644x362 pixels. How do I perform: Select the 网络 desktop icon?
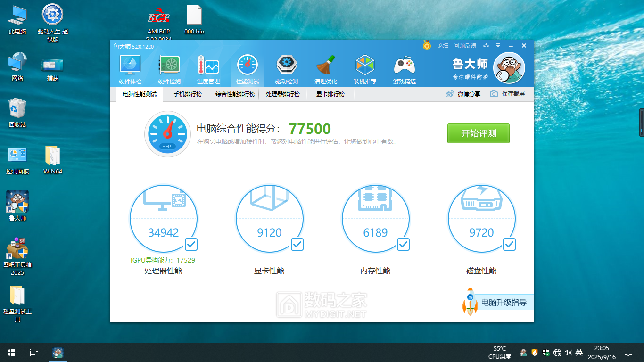pyautogui.click(x=17, y=66)
